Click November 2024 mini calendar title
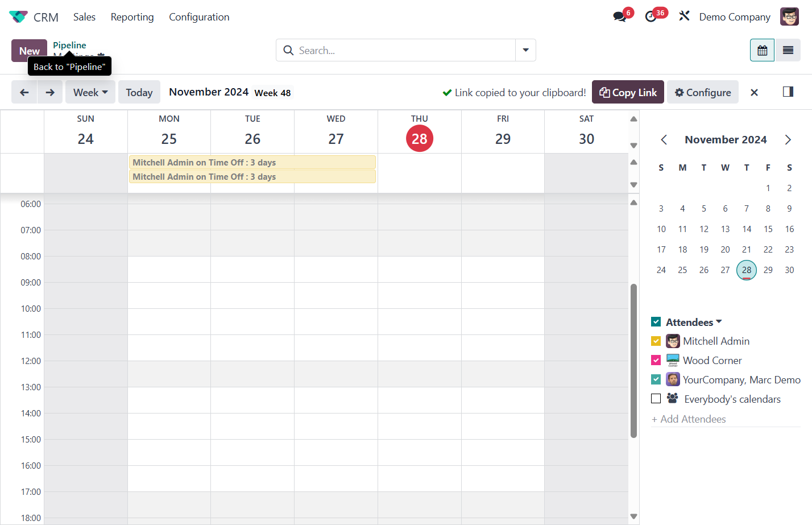Screen dimensions: 812x525 726,140
